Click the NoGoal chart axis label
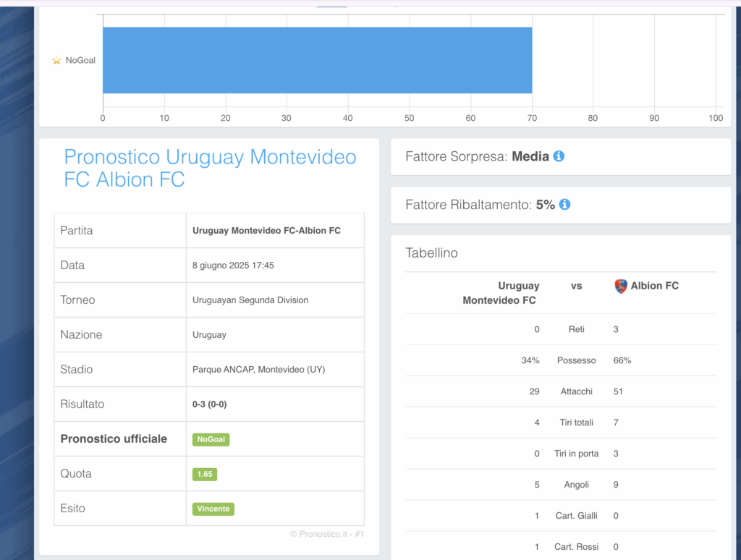The image size is (741, 560). (x=80, y=60)
